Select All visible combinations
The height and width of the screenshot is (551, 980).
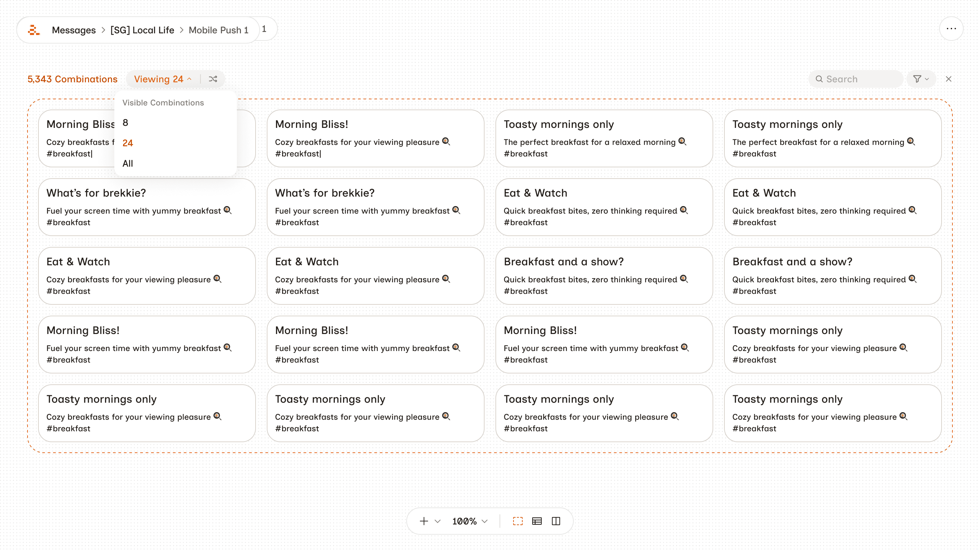128,164
